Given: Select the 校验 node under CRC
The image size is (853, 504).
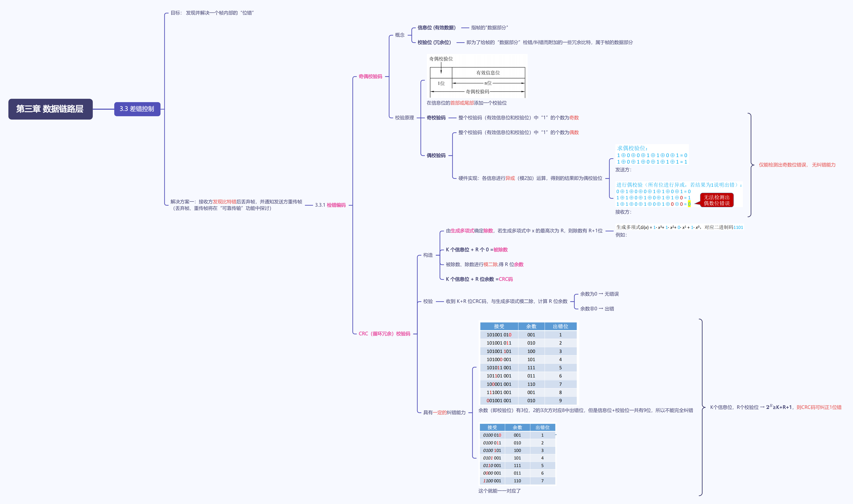Looking at the screenshot, I should 428,301.
